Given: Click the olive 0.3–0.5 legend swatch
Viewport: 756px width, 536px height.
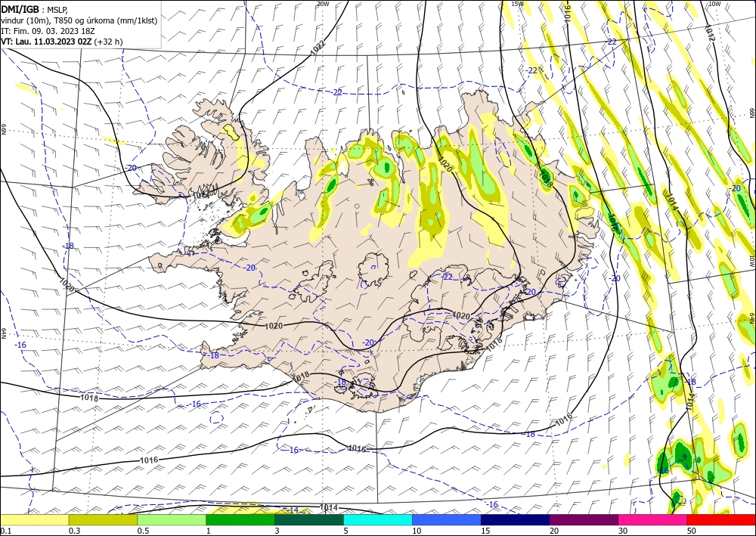Looking at the screenshot, I should 103,520.
